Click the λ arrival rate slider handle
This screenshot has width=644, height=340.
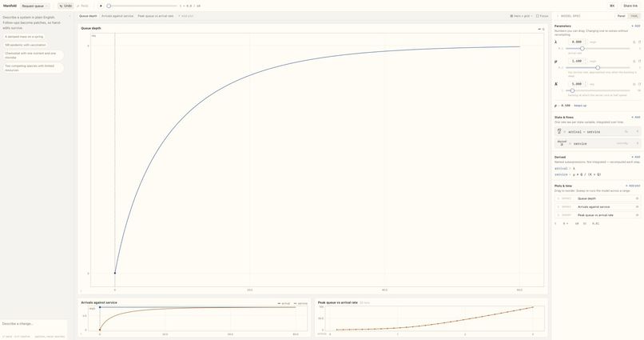[582, 49]
